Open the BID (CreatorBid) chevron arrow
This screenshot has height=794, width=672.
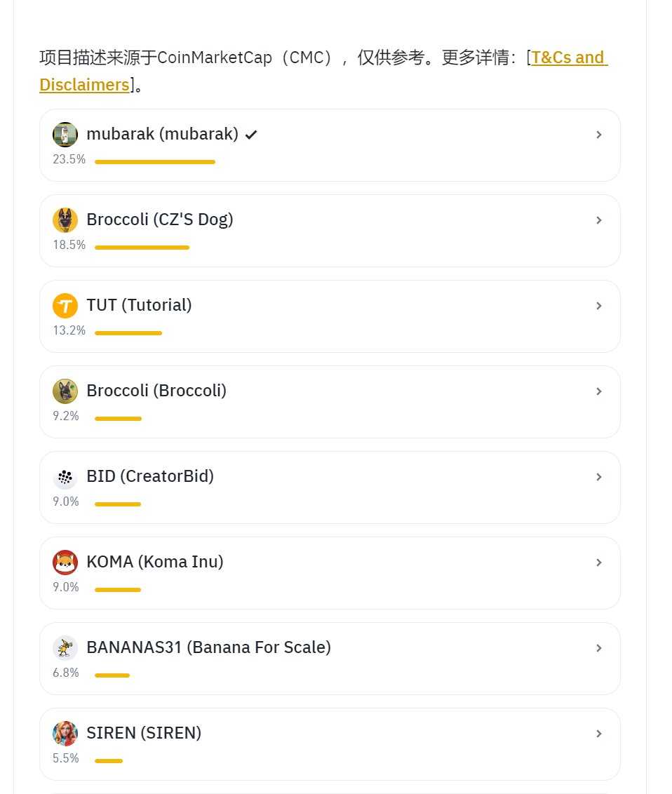pyautogui.click(x=599, y=477)
